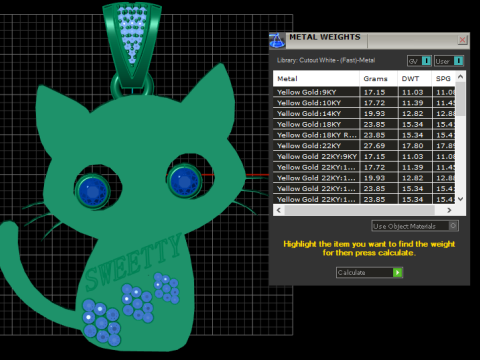Select the Yellow Gold:14KY row

364,113
